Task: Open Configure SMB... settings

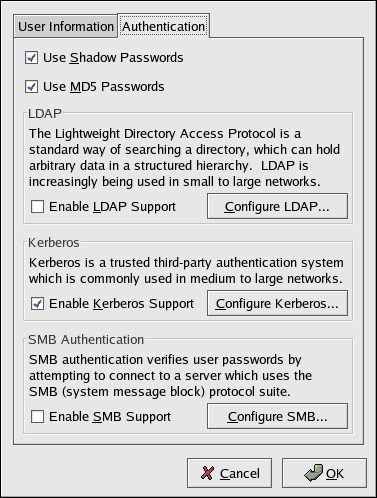Action: 277,416
